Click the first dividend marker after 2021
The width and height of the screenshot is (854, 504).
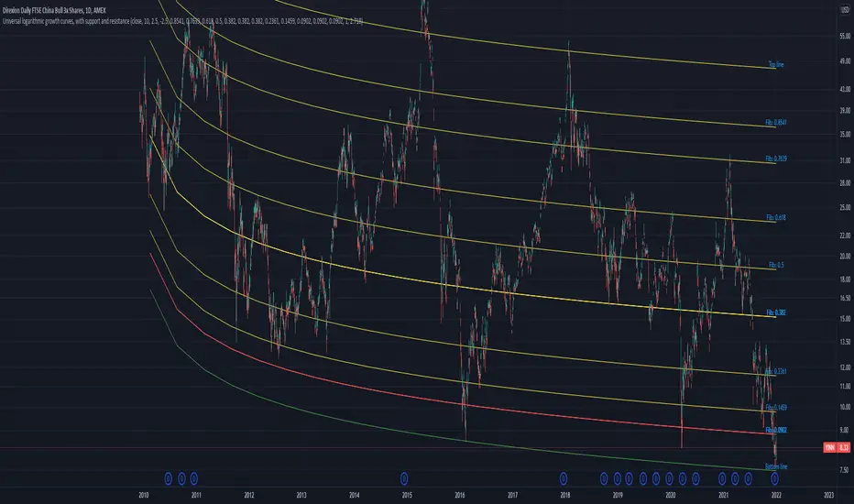[735, 479]
